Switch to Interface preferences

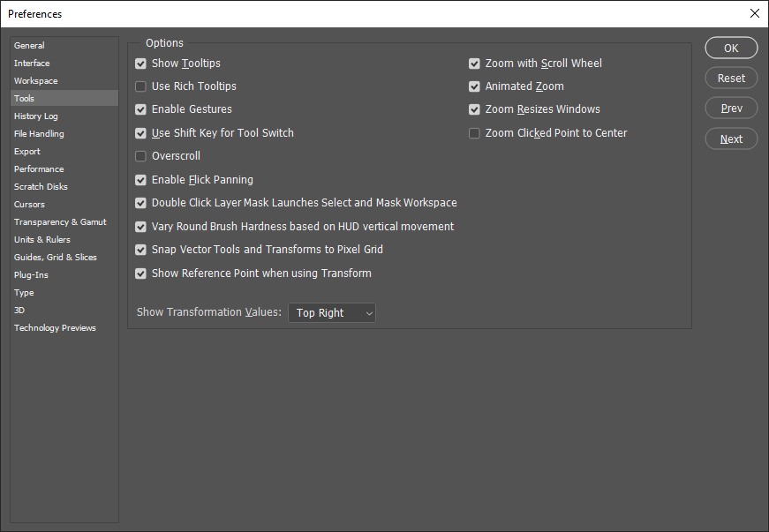[32, 64]
